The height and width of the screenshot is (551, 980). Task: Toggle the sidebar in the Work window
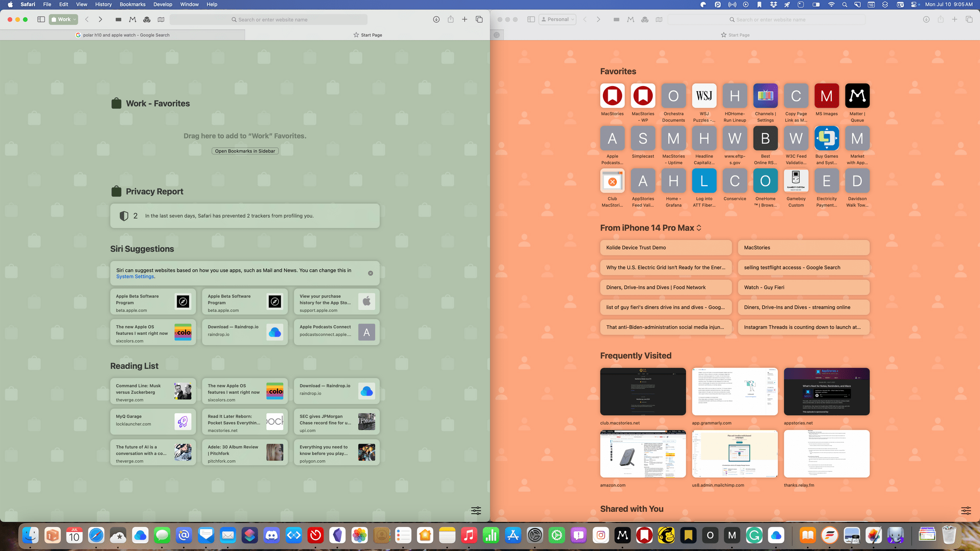[41, 20]
